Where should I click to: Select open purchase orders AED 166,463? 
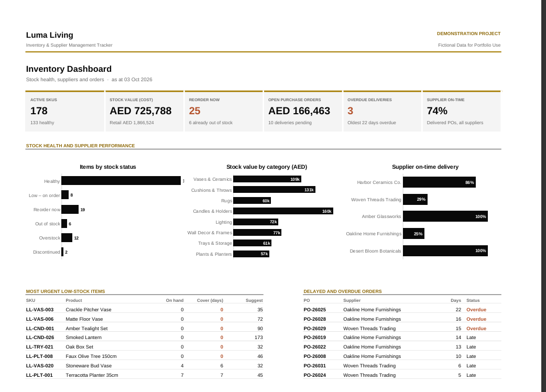click(299, 111)
